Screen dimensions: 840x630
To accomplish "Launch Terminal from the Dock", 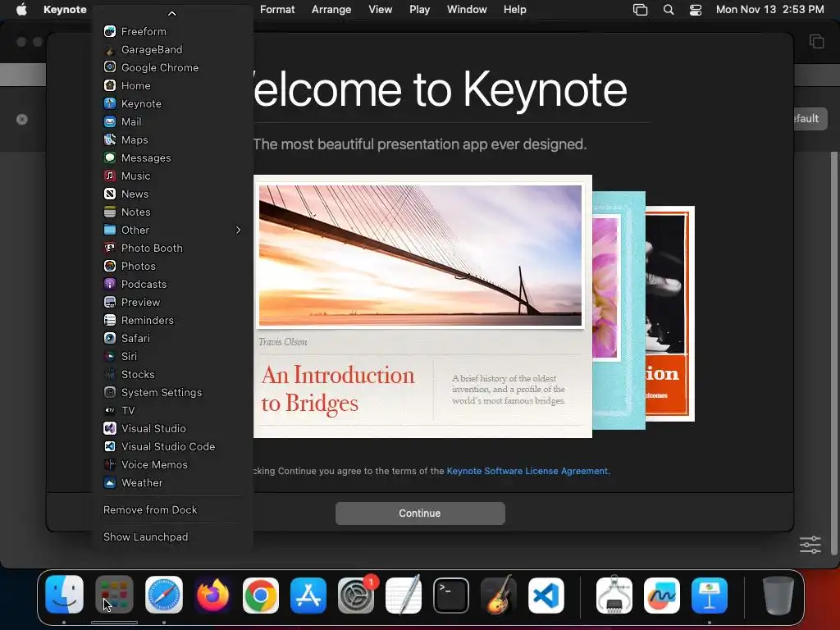I will pos(451,595).
